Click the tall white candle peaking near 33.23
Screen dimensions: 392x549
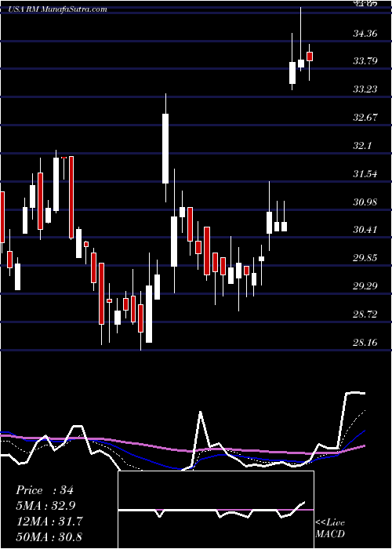point(165,148)
